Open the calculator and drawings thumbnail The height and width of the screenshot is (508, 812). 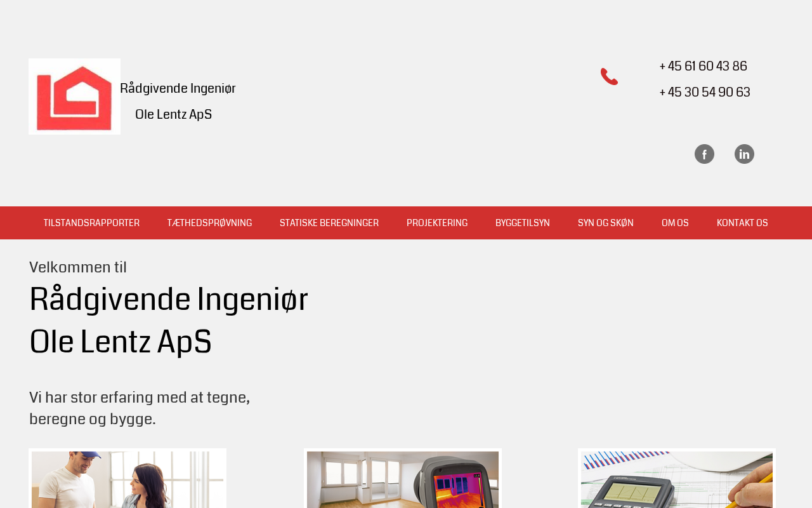click(x=677, y=478)
